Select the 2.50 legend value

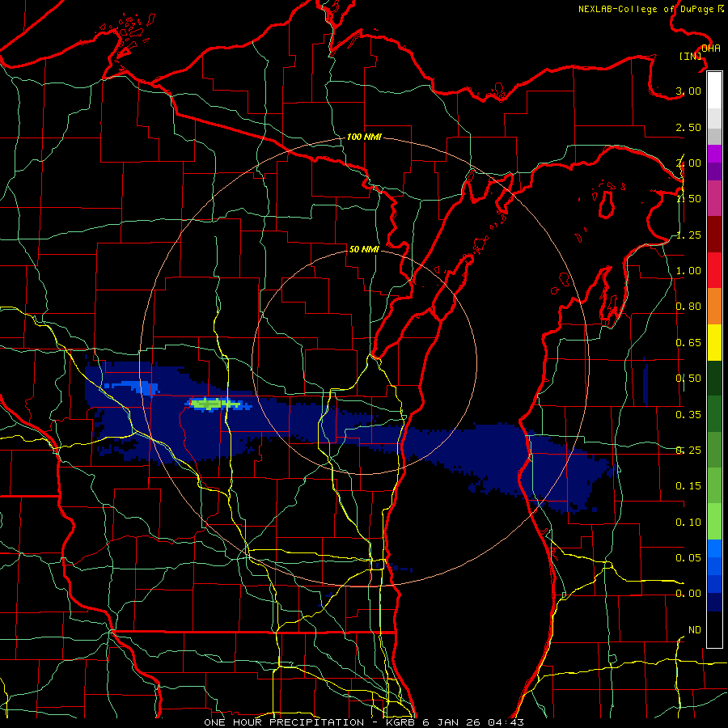click(x=688, y=127)
